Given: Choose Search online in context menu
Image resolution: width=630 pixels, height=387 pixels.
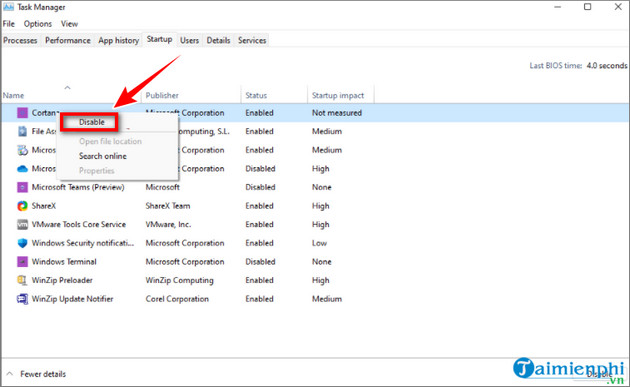Looking at the screenshot, I should click(x=103, y=156).
